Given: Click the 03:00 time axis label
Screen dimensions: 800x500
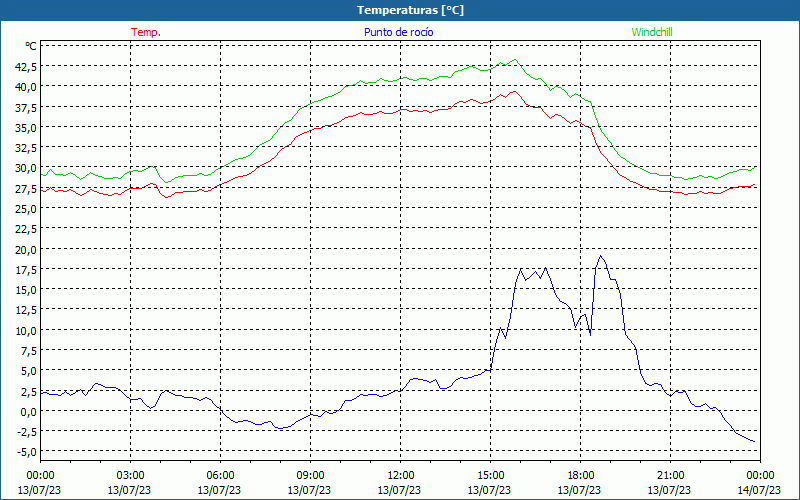Looking at the screenshot, I should (x=130, y=476).
